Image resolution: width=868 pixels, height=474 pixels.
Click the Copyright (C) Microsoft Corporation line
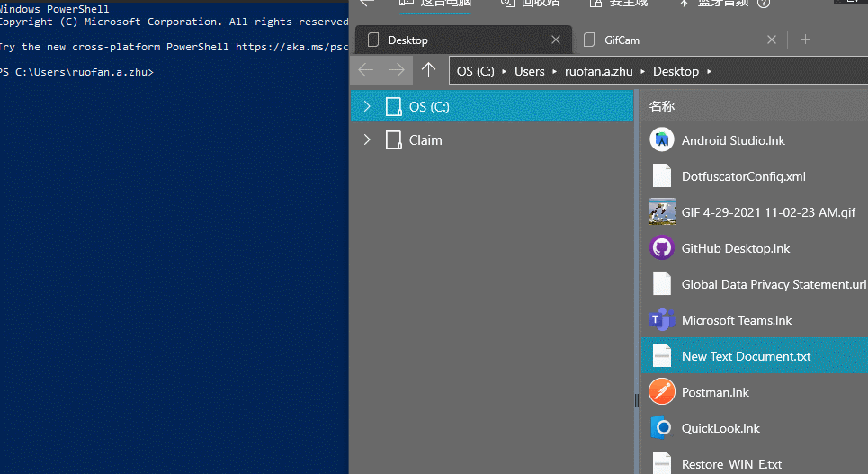tap(174, 22)
